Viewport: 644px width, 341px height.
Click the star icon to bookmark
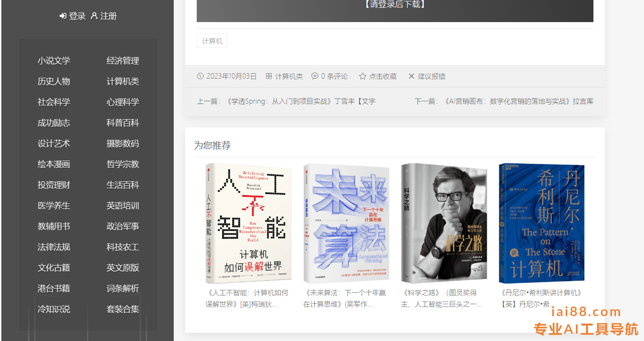(x=362, y=76)
